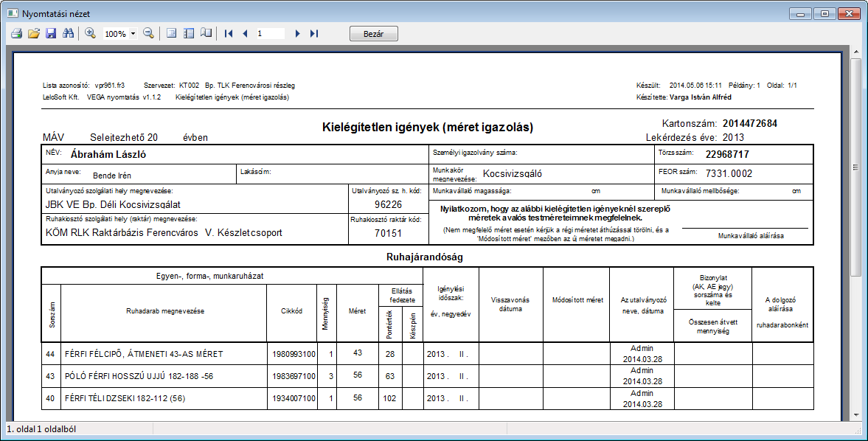Open the zoom level dropdown arrow
The width and height of the screenshot is (868, 441).
(133, 34)
